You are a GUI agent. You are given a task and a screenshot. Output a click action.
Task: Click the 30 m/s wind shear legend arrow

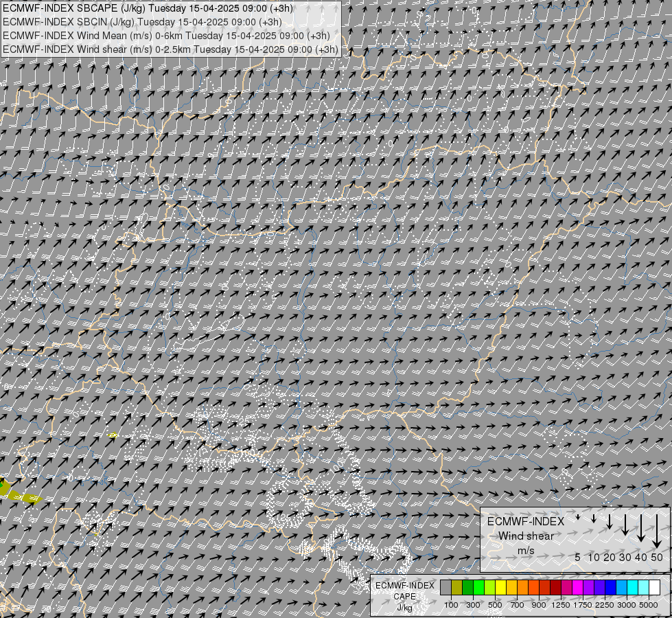[x=625, y=525]
